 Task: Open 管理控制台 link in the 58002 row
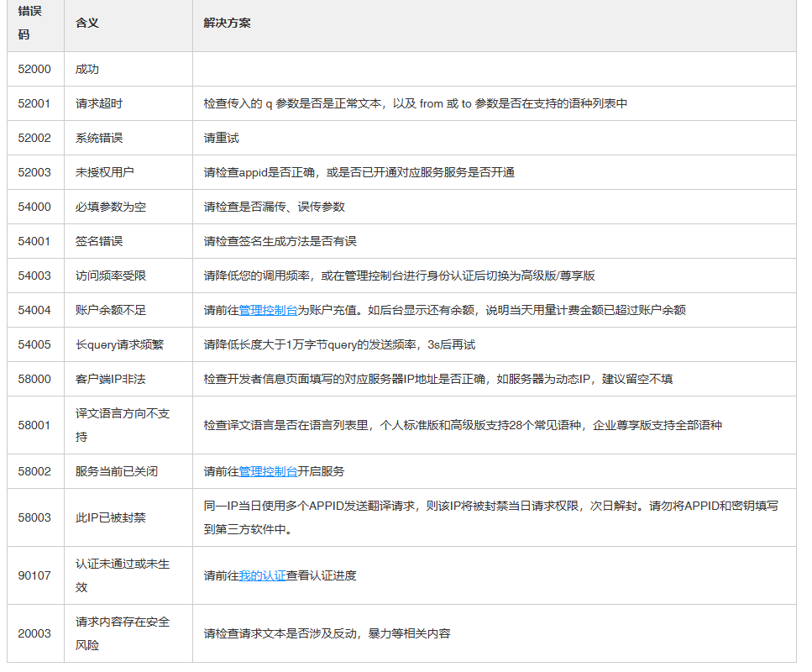click(268, 471)
